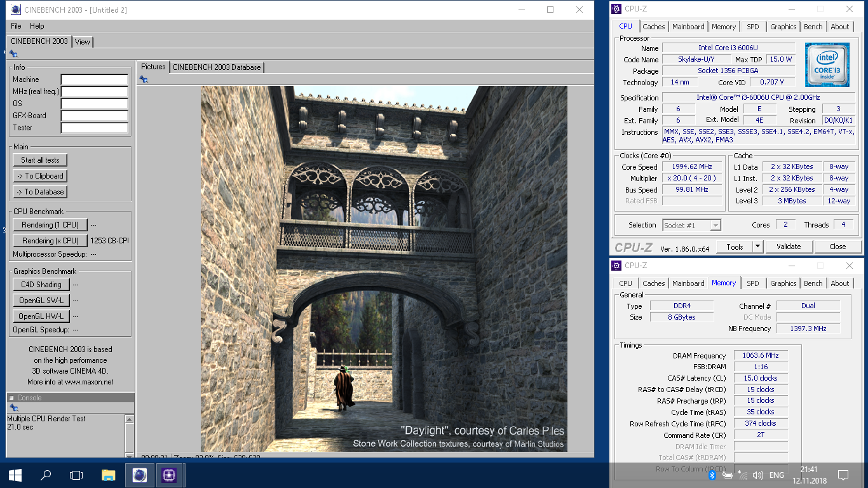868x488 pixels.
Task: Open the File menu in CINEBENCH
Action: click(16, 26)
